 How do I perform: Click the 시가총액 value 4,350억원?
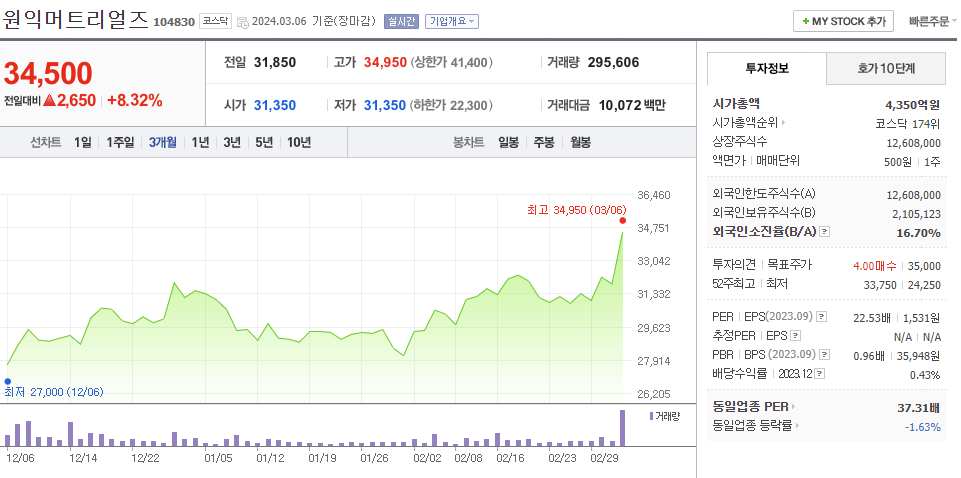913,104
